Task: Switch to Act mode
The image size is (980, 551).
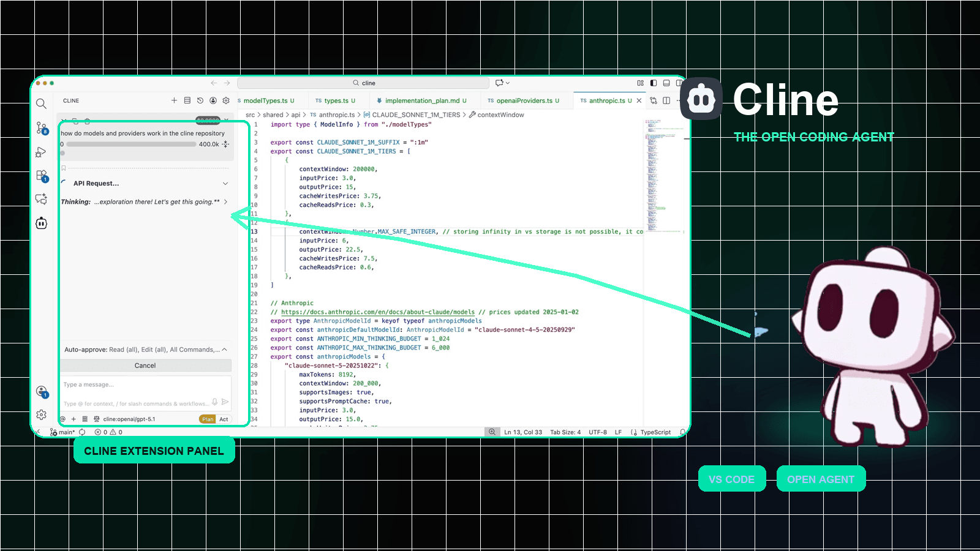Action: point(224,419)
